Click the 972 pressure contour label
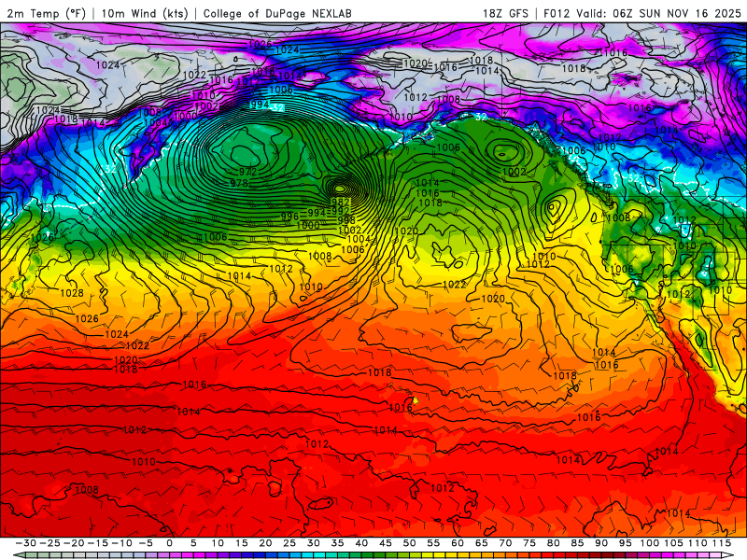Viewport: 747px width, 560px height. (x=248, y=172)
